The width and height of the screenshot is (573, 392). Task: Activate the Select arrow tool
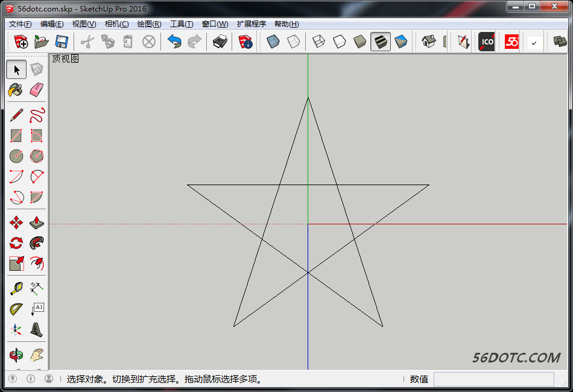click(16, 69)
